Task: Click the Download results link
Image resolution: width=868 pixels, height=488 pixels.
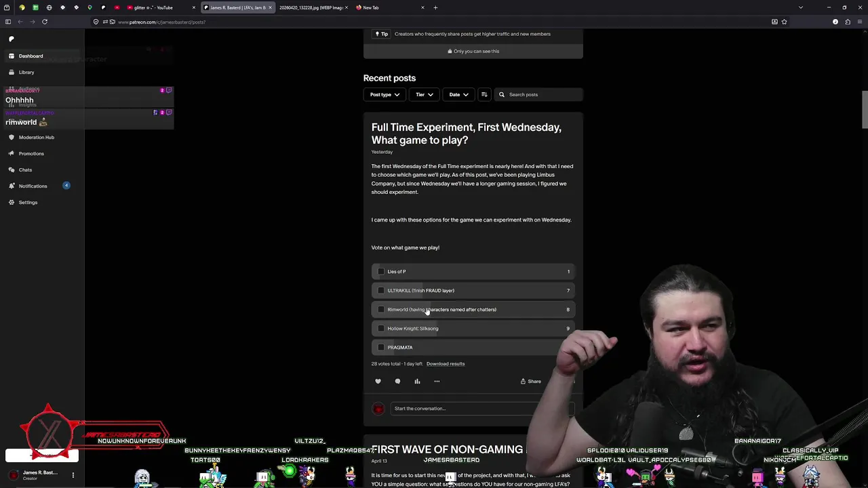Action: coord(446,364)
